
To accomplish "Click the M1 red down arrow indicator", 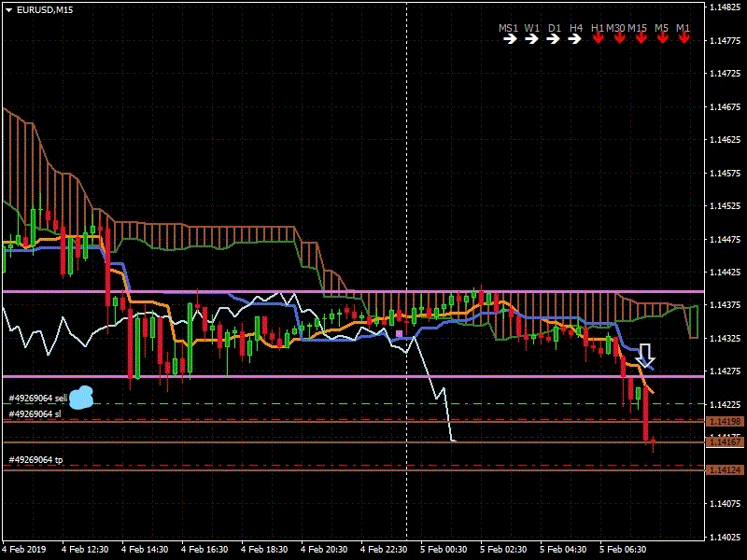I will [x=684, y=38].
